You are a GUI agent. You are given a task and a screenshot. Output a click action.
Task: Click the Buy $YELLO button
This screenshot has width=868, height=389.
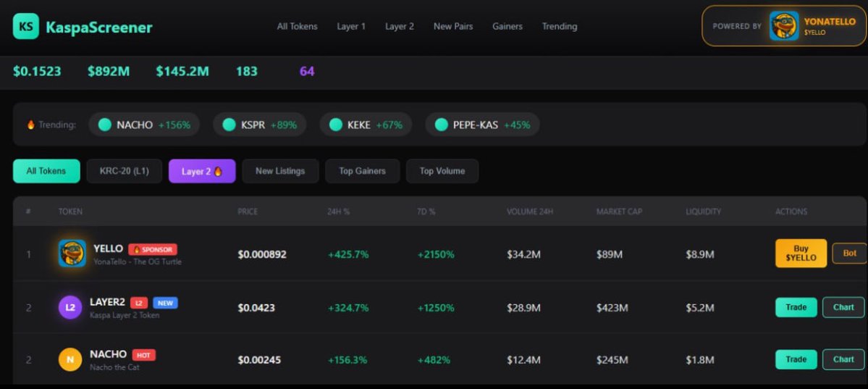[801, 254]
